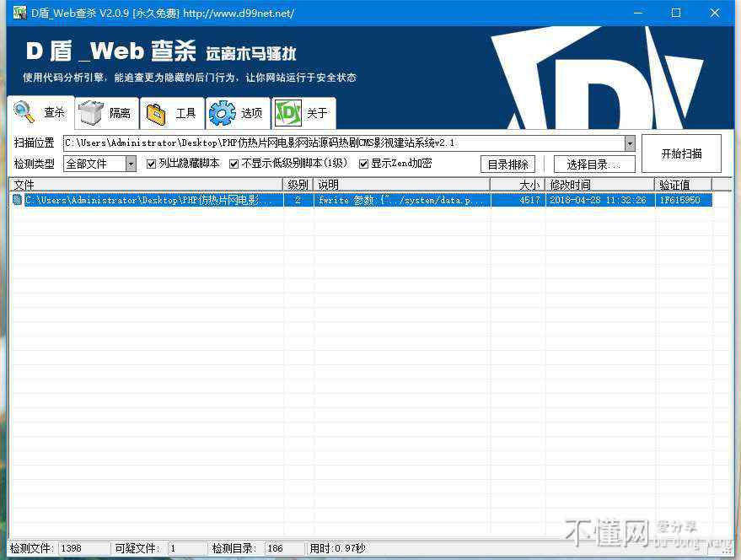Click the fwrite 参数 description cell
Screen dimensions: 741x560
click(401, 200)
